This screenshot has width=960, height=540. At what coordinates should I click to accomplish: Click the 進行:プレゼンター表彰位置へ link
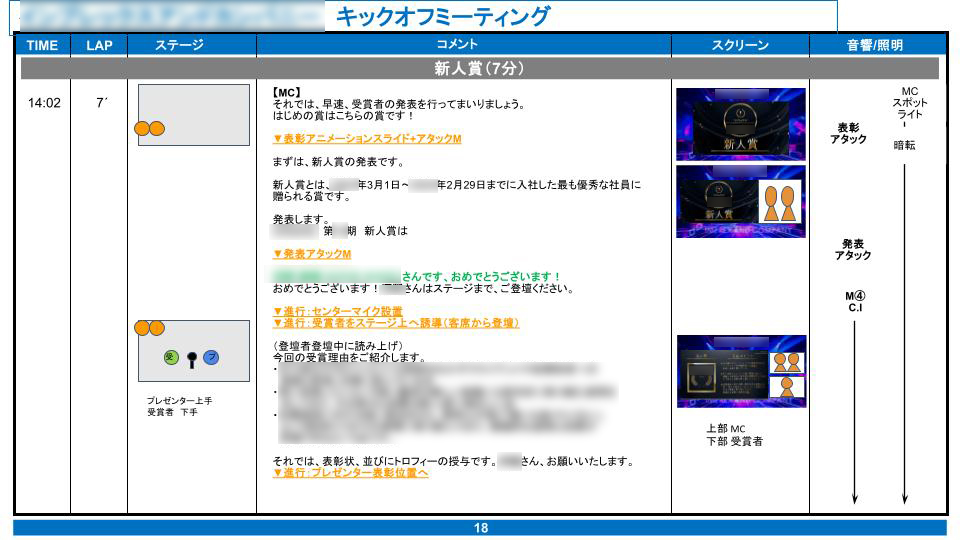tap(350, 472)
